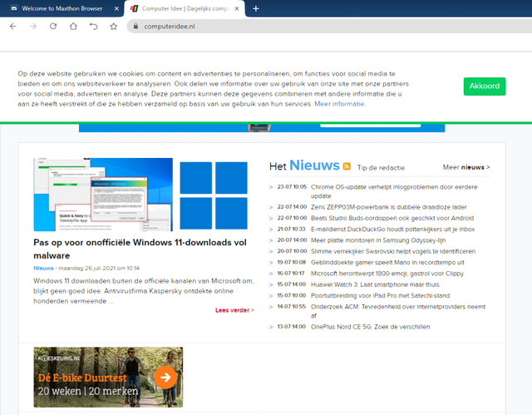Viewport: 532px width, 415px height.
Task: Click article date 'maandag 26 juli 2021 om 10:14'
Action: [x=99, y=268]
